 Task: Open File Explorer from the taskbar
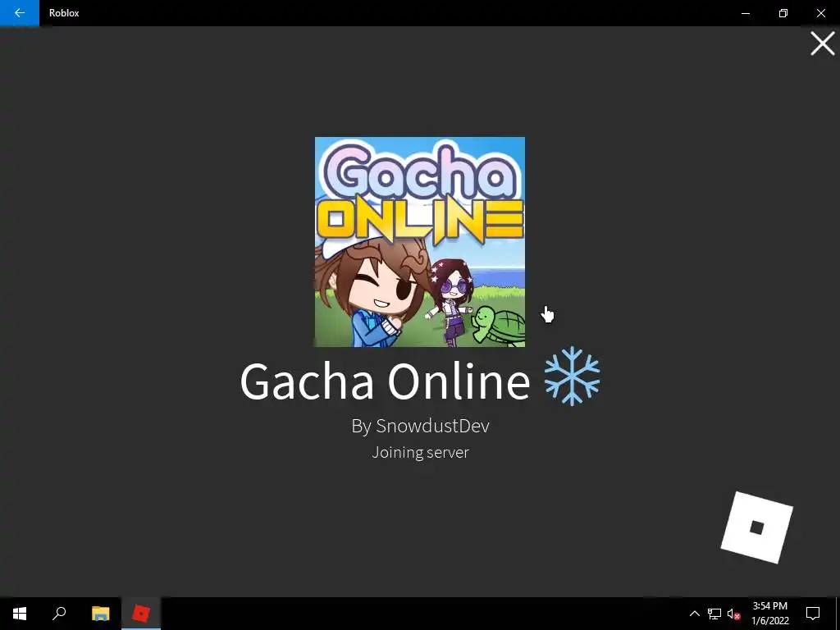(x=100, y=614)
